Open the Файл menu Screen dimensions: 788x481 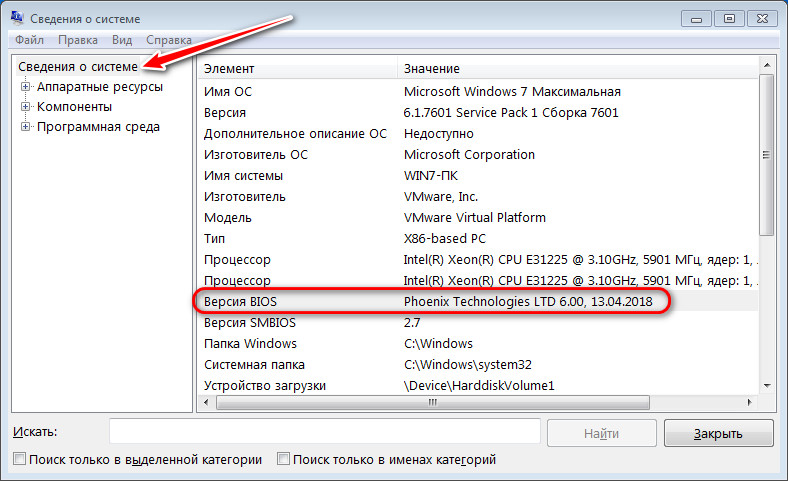(x=29, y=40)
